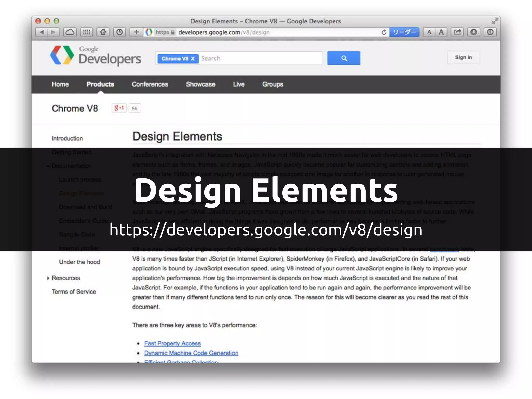Show Downloads toolbar icon
This screenshot has width=532, height=399.
474,32
